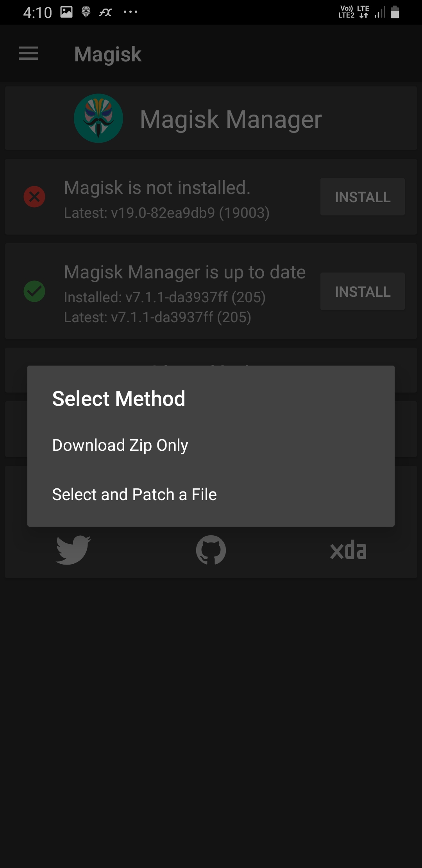Tap the red X not-installed status icon
This screenshot has width=422, height=868.
[34, 197]
